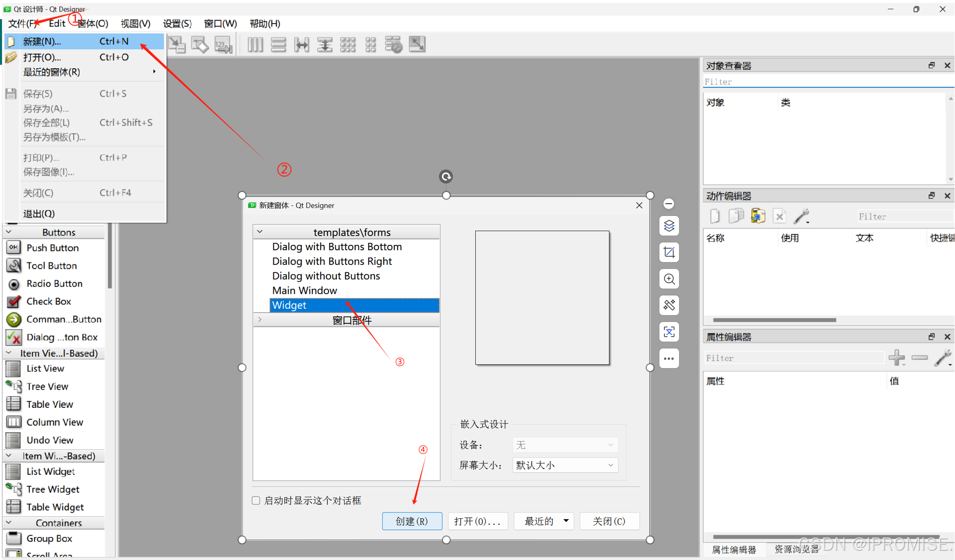Click the 打开(O)... dialog button

click(x=477, y=521)
